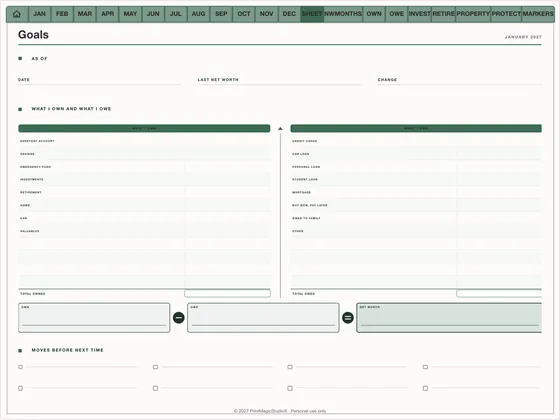Switch to the APR tab

[x=108, y=14]
